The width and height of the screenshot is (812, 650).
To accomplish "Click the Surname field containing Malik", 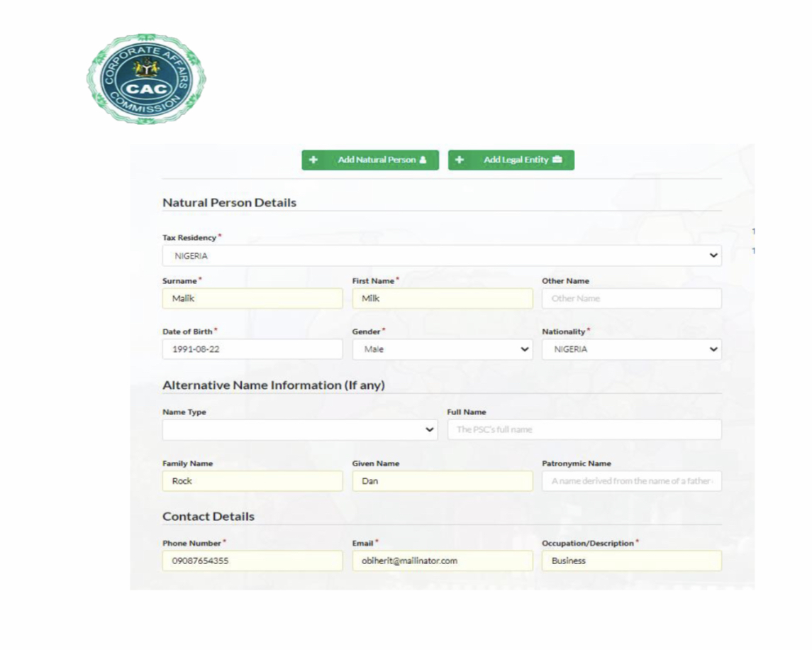I will [252, 299].
